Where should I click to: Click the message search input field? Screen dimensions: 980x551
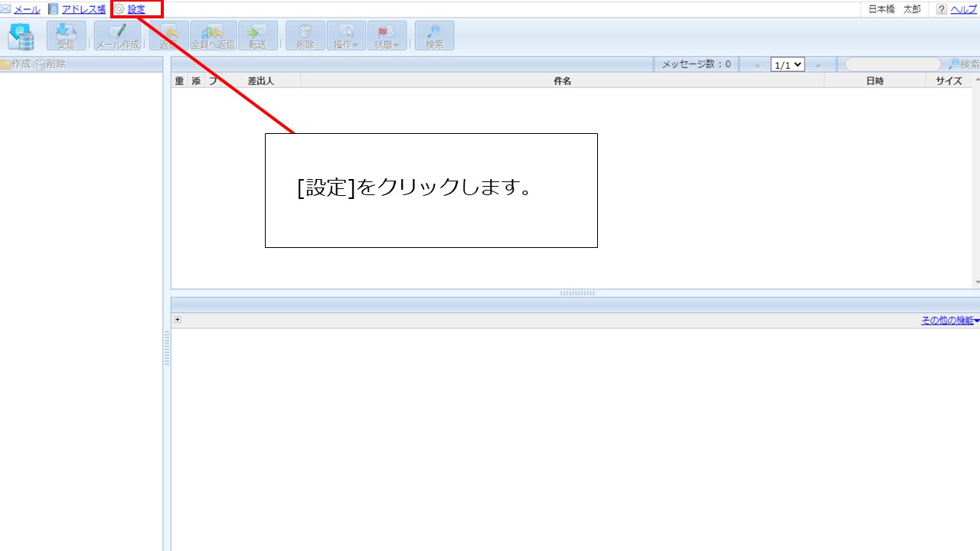(x=893, y=65)
